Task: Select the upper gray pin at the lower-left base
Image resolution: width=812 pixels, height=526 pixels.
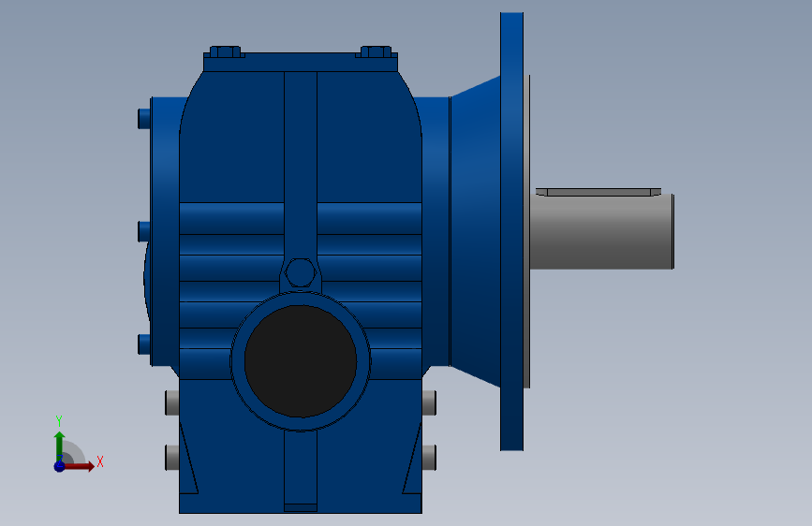Action: (x=172, y=402)
